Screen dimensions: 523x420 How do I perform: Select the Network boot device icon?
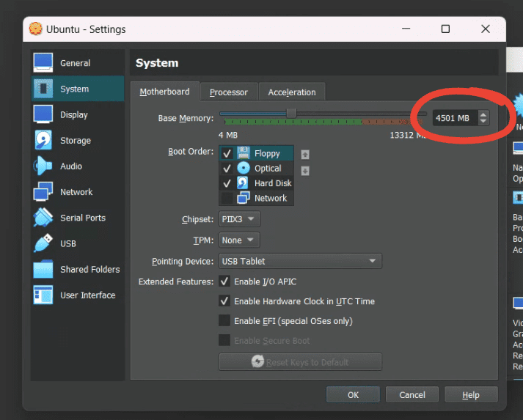coord(244,198)
